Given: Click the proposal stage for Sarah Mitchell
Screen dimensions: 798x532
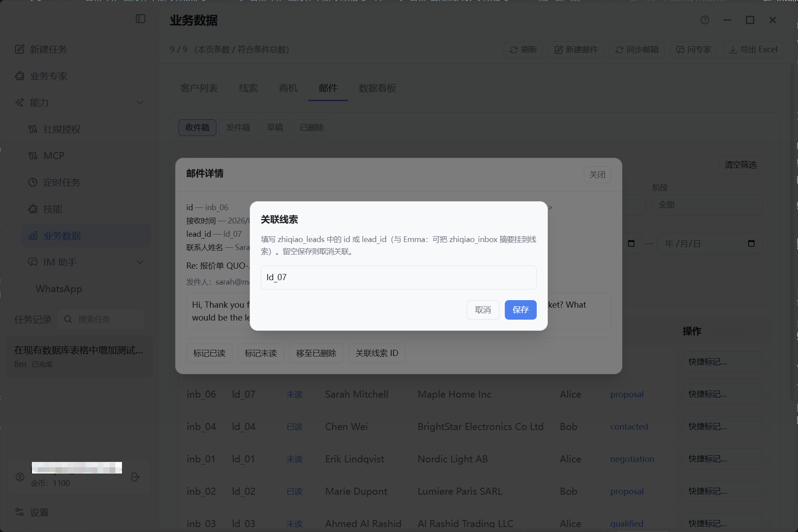Looking at the screenshot, I should (627, 394).
